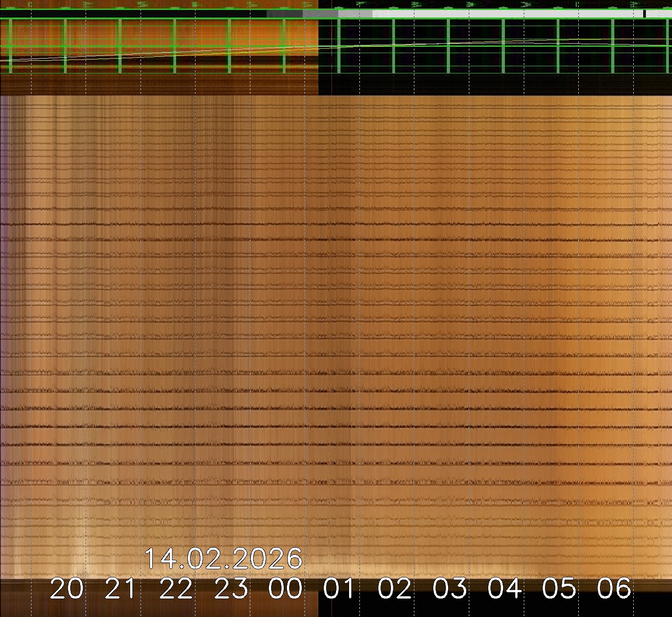672x617 pixels.
Task: Click the 00 midnight hour label
Action: coord(286,589)
